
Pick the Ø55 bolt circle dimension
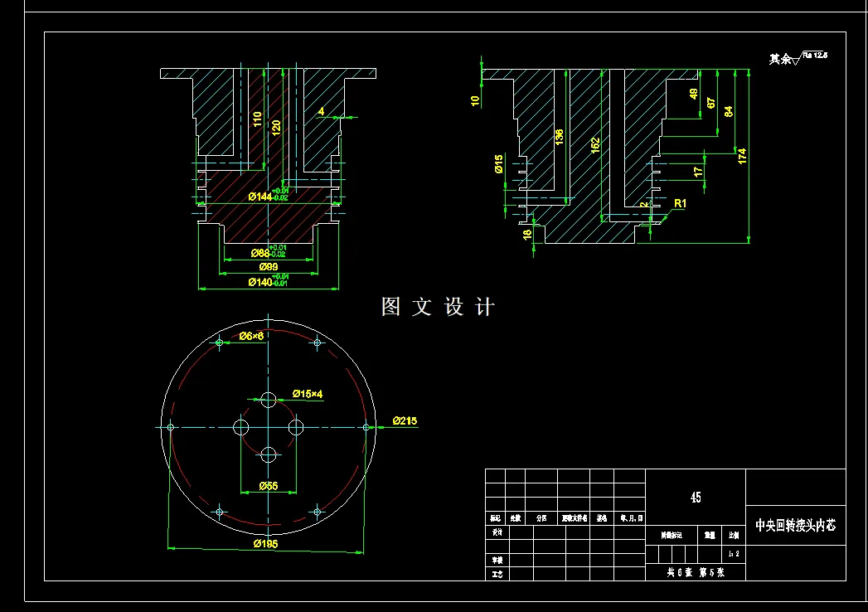click(269, 486)
